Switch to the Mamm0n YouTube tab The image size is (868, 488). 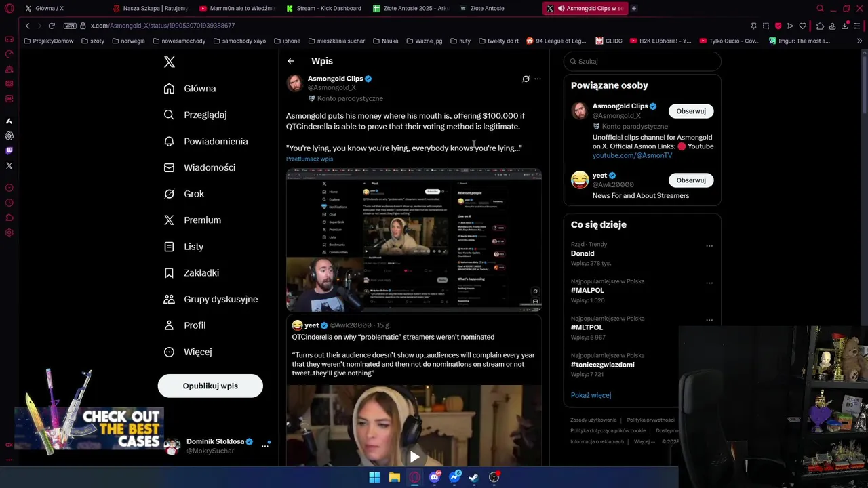click(237, 8)
